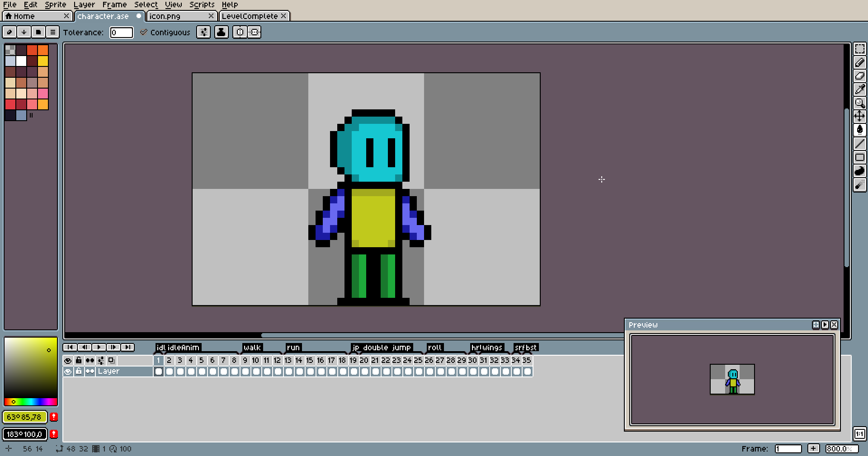
Task: Choose the Zoom magnifier tool
Action: tap(859, 103)
